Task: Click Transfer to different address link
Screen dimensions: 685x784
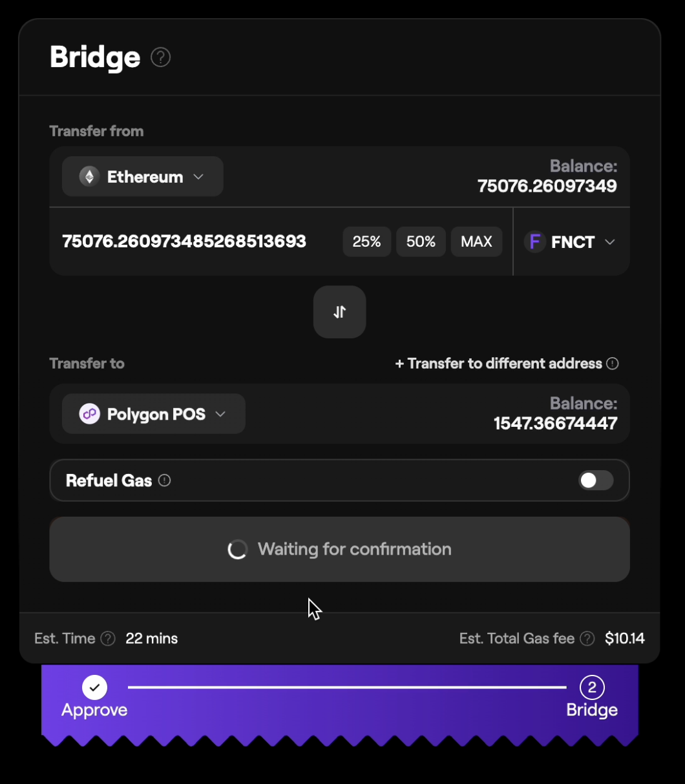Action: tap(498, 364)
